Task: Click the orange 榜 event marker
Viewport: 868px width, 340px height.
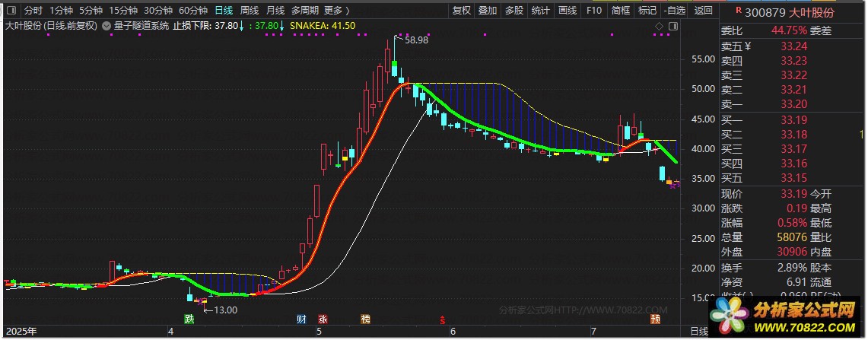Action: pyautogui.click(x=365, y=319)
